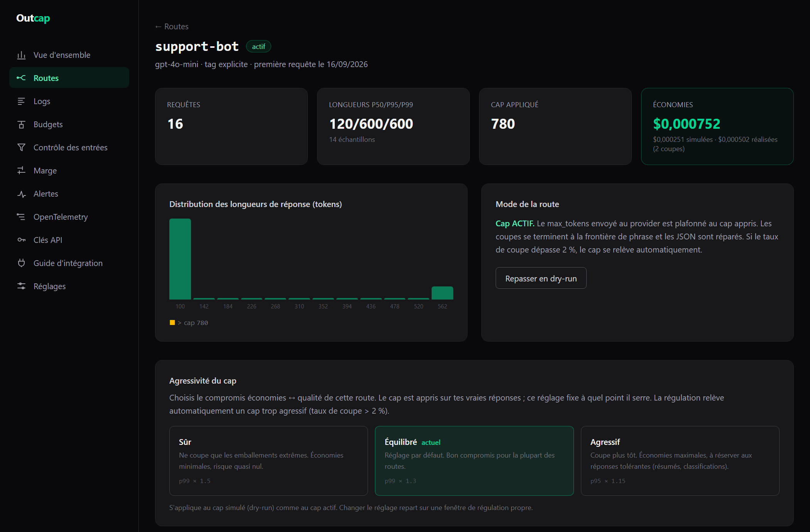Select the Routes branching icon in sidebar

pyautogui.click(x=21, y=78)
